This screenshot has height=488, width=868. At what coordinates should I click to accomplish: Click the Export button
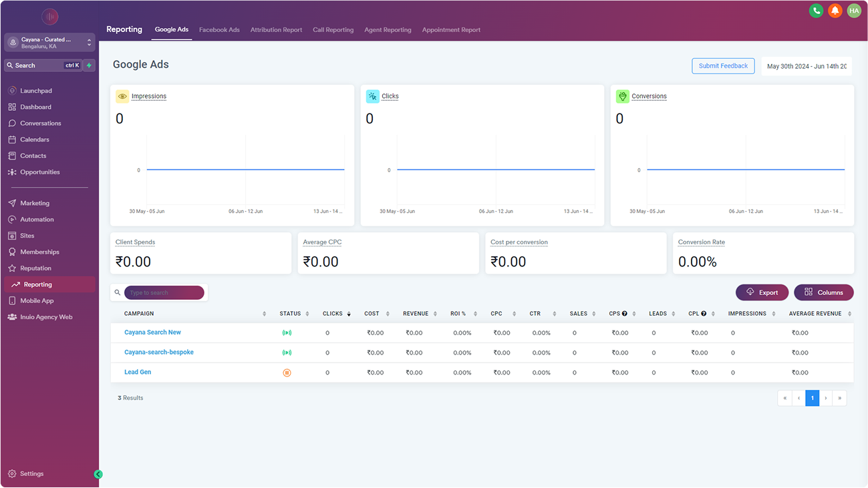762,292
